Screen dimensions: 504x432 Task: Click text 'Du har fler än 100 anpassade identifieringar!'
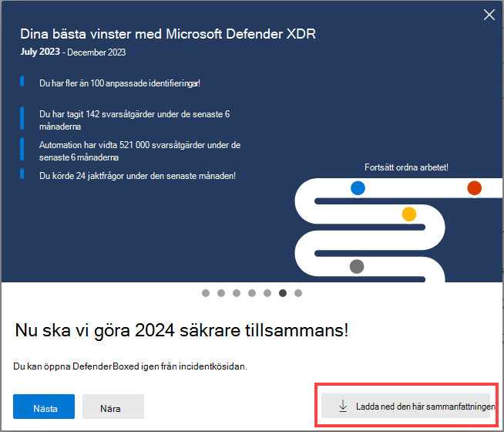pyautogui.click(x=119, y=83)
